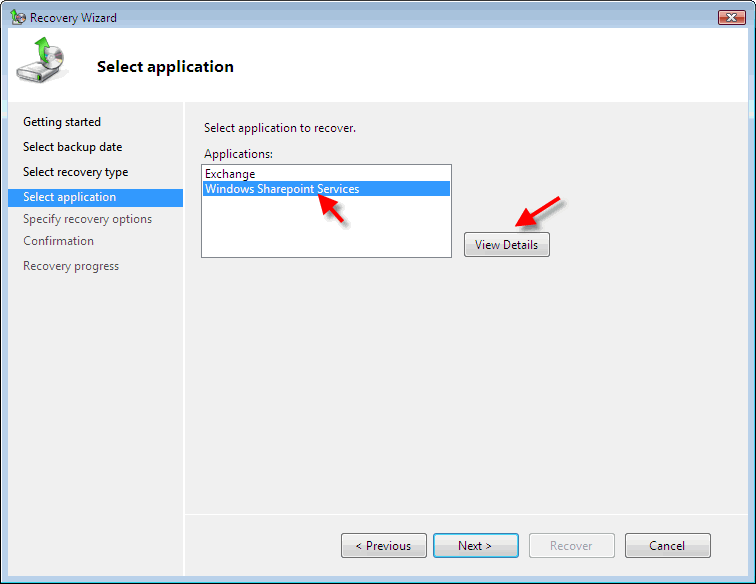Viewport: 756px width, 584px height.
Task: Click the Select application step
Action: (95, 197)
